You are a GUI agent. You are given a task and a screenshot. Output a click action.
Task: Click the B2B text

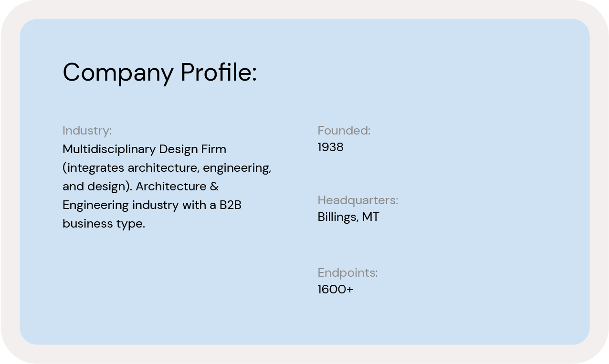pyautogui.click(x=230, y=205)
